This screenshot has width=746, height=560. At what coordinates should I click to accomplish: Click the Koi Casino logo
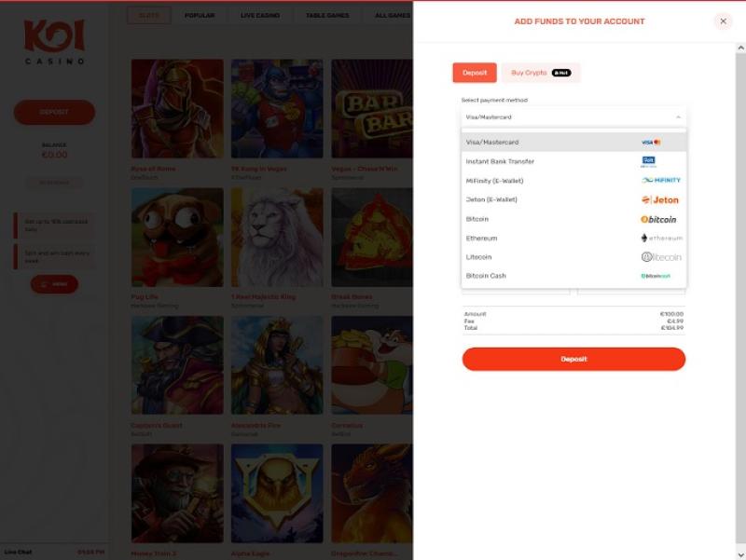[54, 42]
